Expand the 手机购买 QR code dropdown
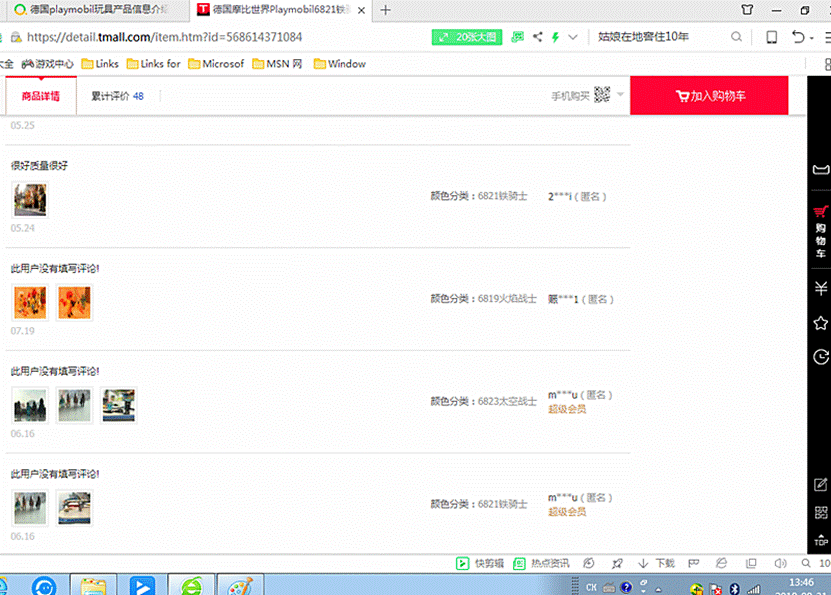Image resolution: width=831 pixels, height=595 pixels. tap(620, 96)
